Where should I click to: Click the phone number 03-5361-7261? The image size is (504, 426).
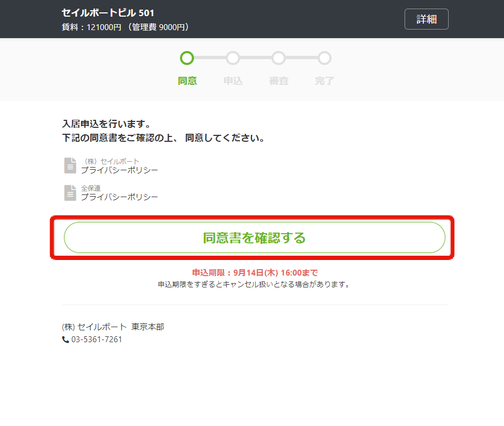click(x=97, y=340)
